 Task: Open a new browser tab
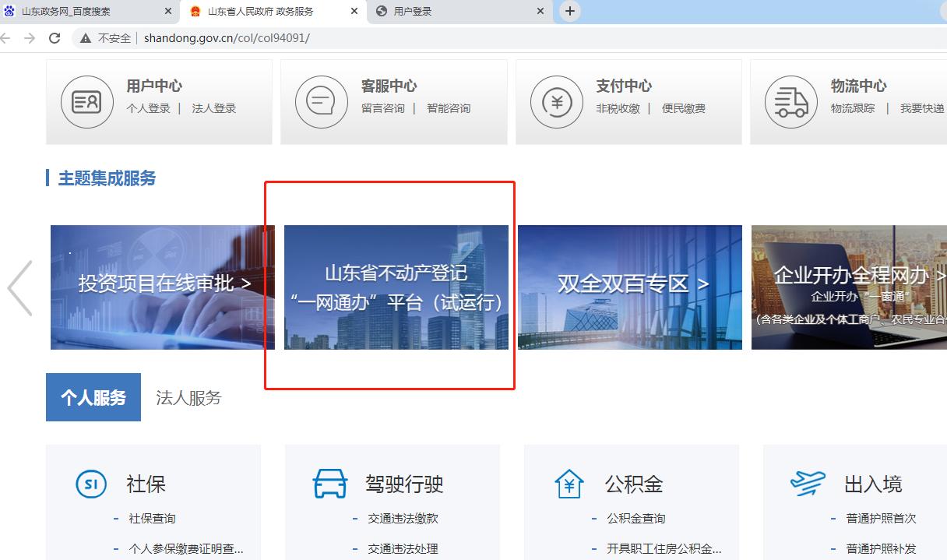[x=569, y=11]
